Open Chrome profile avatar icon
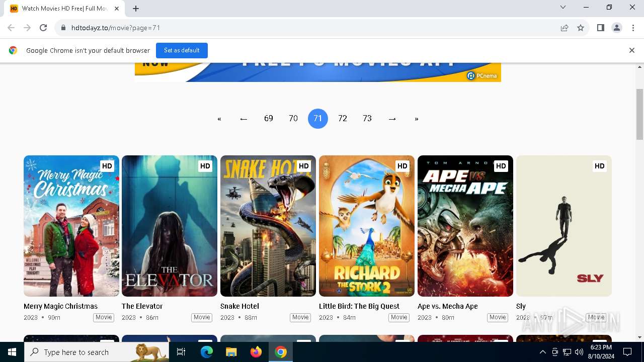This screenshot has height=362, width=644. click(617, 28)
